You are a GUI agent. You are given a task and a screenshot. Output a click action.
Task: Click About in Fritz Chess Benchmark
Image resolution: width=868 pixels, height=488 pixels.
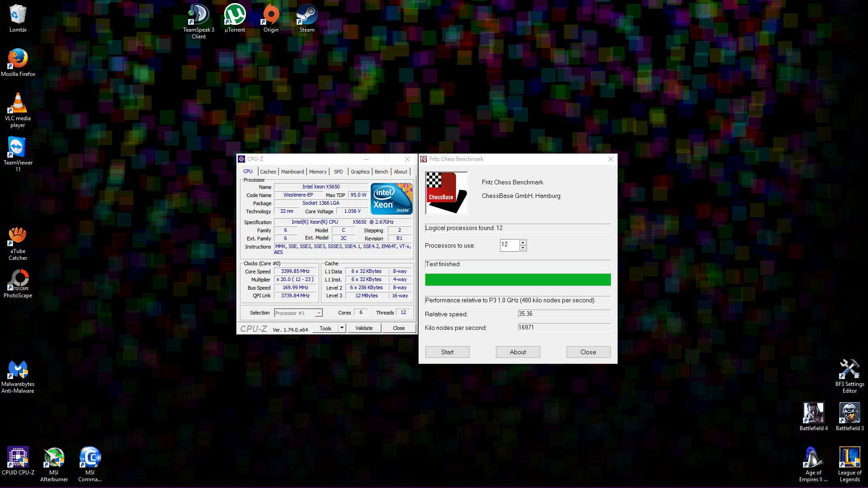coord(518,352)
